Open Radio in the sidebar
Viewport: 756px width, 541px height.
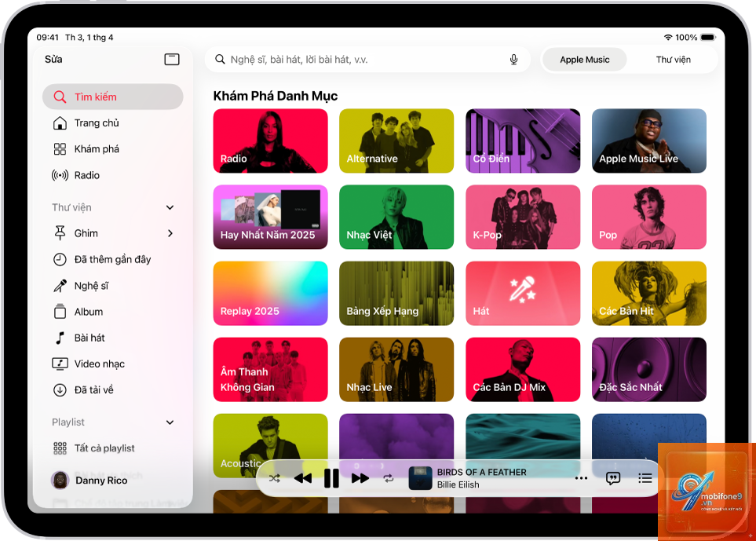[112, 175]
